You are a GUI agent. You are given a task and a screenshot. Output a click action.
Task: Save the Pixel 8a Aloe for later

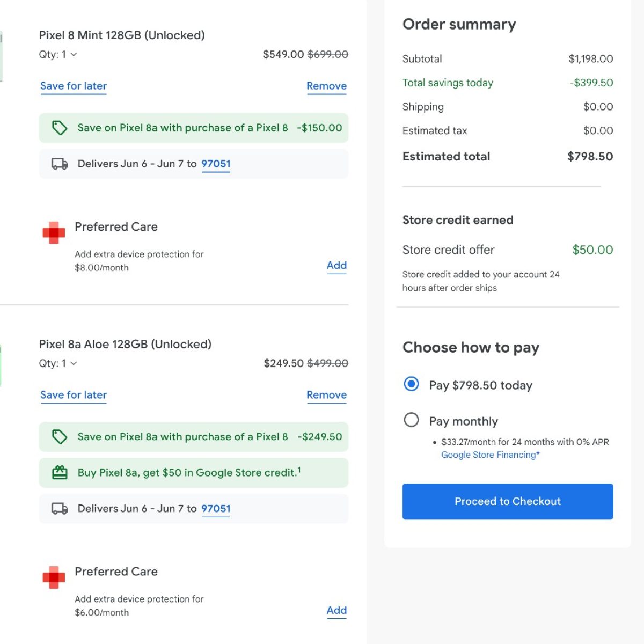coord(74,395)
